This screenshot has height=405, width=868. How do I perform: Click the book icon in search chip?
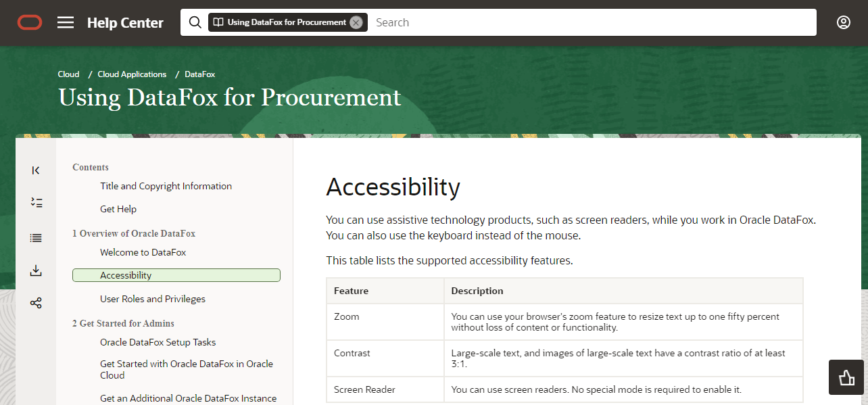[x=218, y=22]
